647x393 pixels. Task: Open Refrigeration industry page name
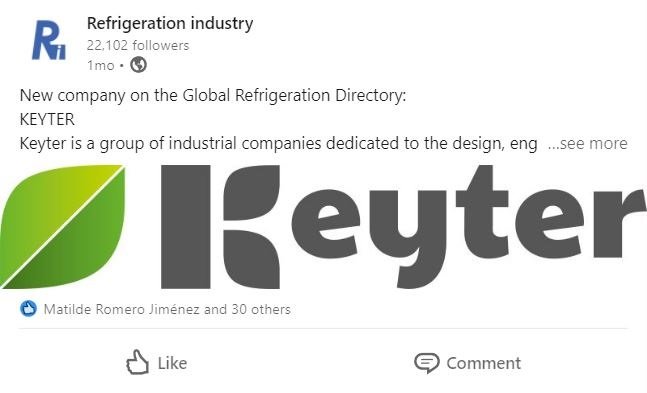[170, 23]
